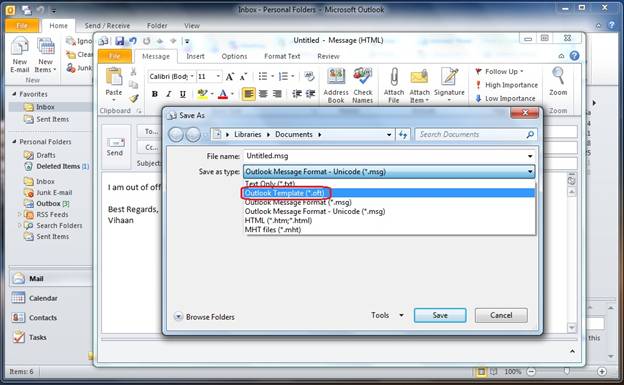This screenshot has height=385, width=624.
Task: Open the Save as type dropdown
Action: coord(389,172)
